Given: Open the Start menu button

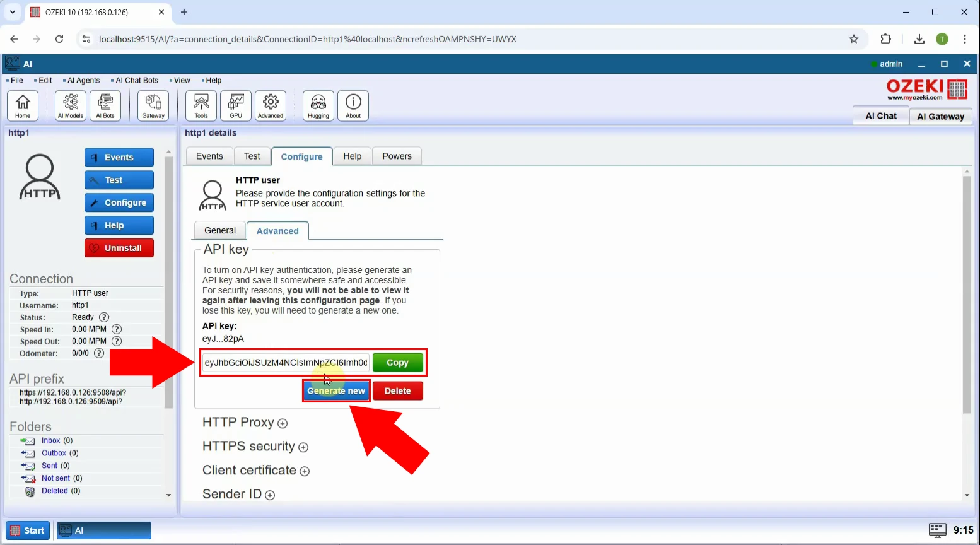Looking at the screenshot, I should pyautogui.click(x=28, y=530).
